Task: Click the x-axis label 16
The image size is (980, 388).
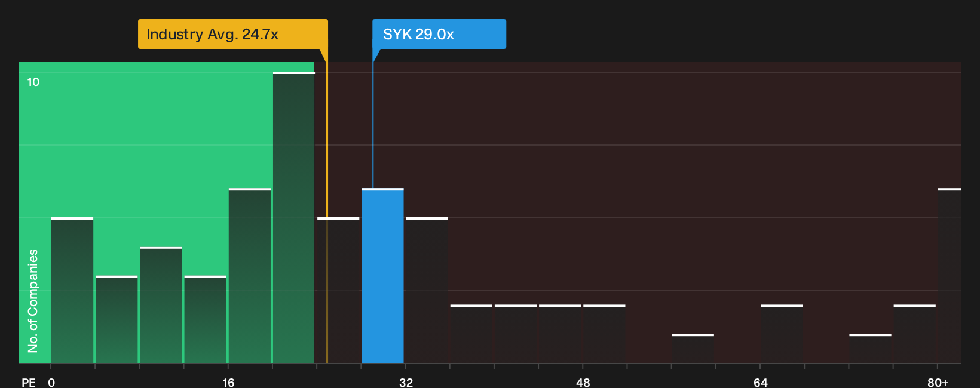Action: (x=228, y=382)
